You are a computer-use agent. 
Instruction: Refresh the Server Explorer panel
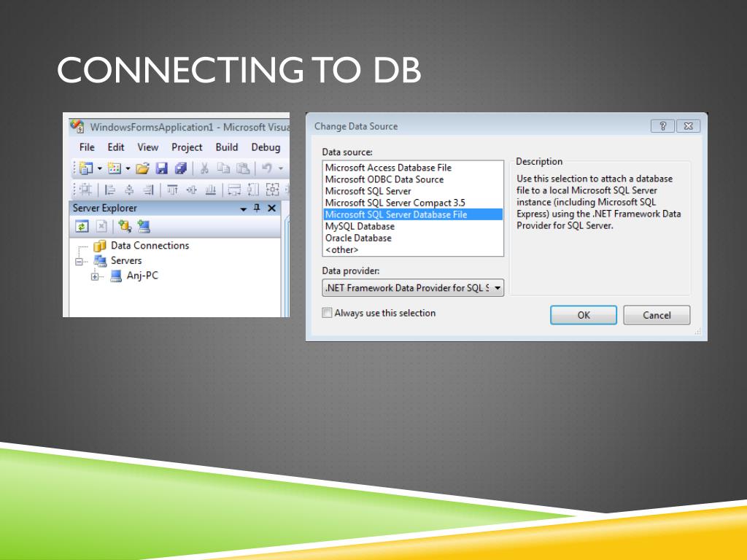tap(82, 227)
